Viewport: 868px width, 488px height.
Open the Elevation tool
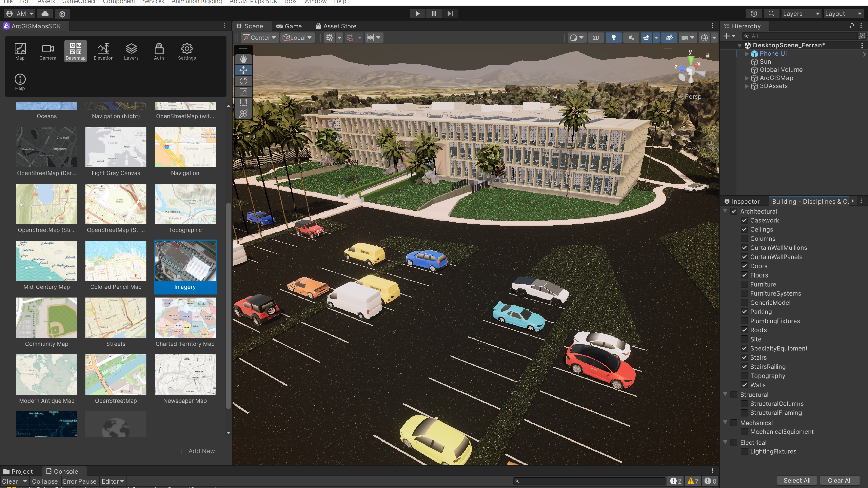[x=103, y=51]
